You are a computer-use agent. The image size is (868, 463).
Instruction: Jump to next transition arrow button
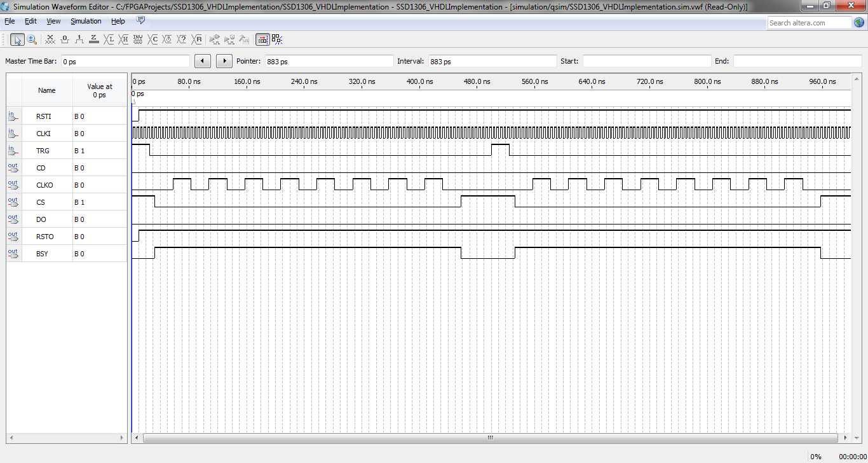click(224, 61)
